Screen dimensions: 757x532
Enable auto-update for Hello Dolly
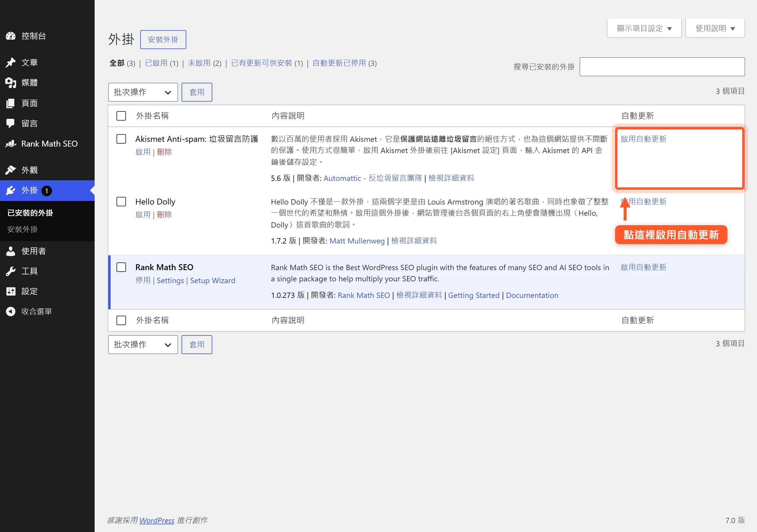643,201
